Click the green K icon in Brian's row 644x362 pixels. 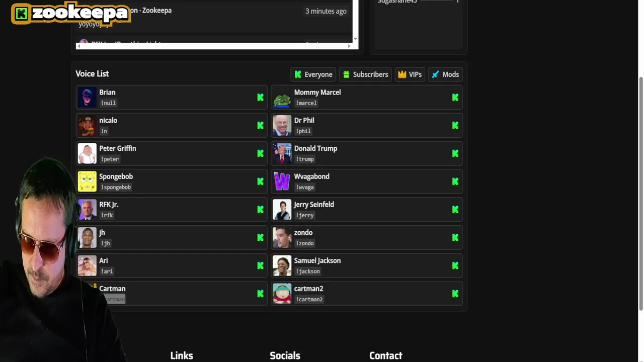(260, 98)
